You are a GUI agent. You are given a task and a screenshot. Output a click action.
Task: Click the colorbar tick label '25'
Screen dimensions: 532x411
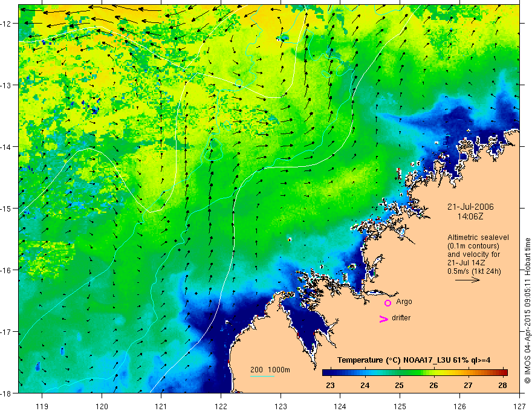400,385
